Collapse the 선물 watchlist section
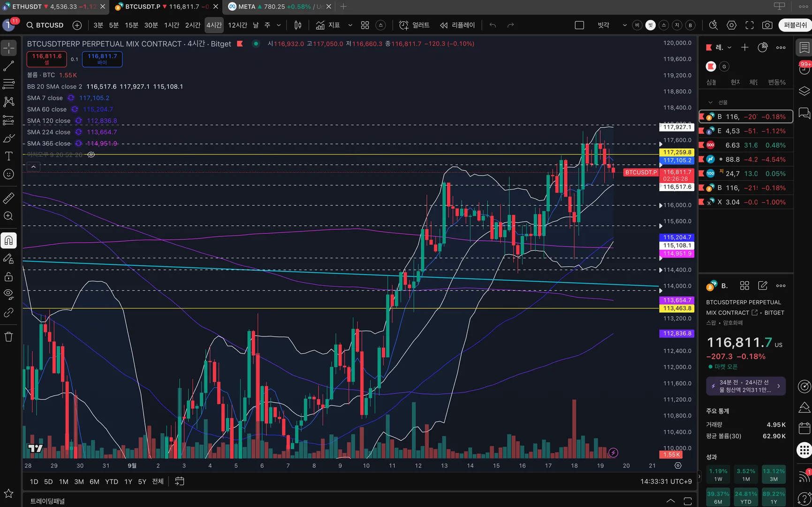This screenshot has width=812, height=507. pos(711,102)
